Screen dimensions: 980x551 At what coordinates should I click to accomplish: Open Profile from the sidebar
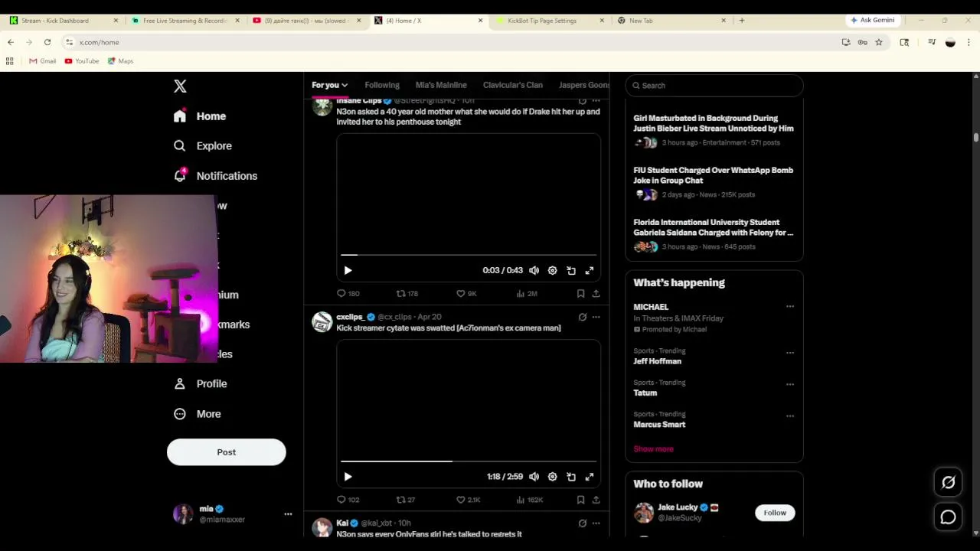pyautogui.click(x=201, y=383)
